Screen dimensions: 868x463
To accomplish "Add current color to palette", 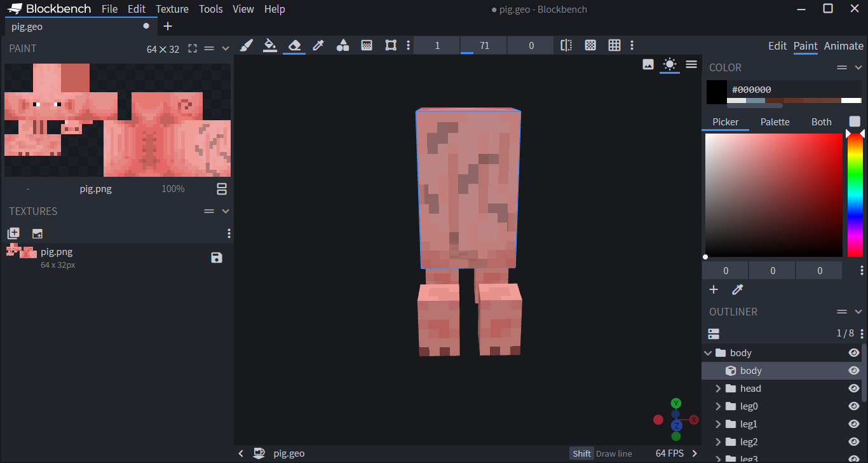I will 714,289.
